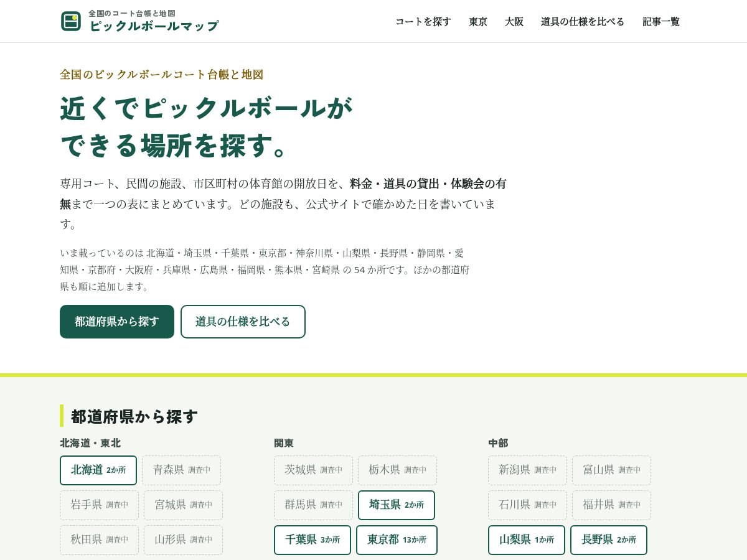Open the コートを探す menu item

pyautogui.click(x=423, y=22)
